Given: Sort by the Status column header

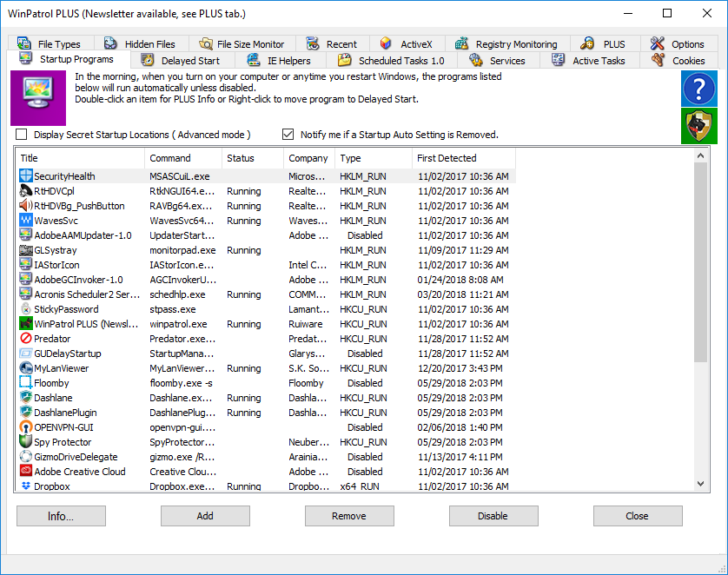Looking at the screenshot, I should point(253,158).
